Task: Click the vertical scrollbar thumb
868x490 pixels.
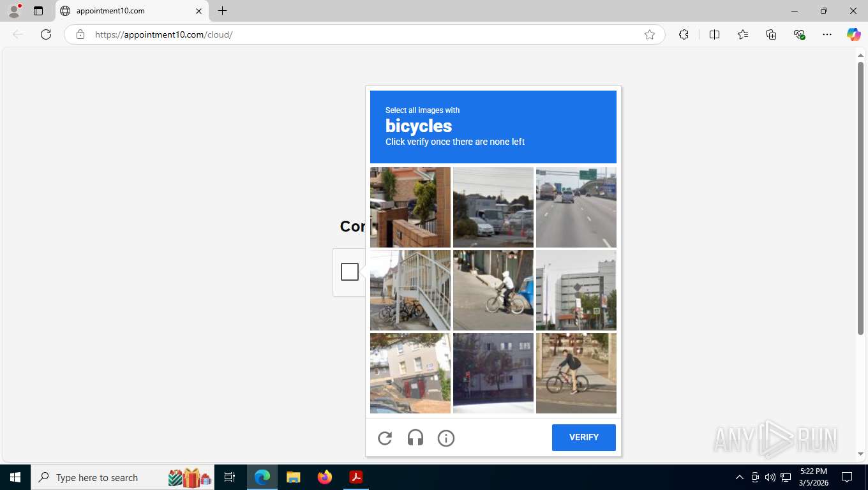Action: 860,198
